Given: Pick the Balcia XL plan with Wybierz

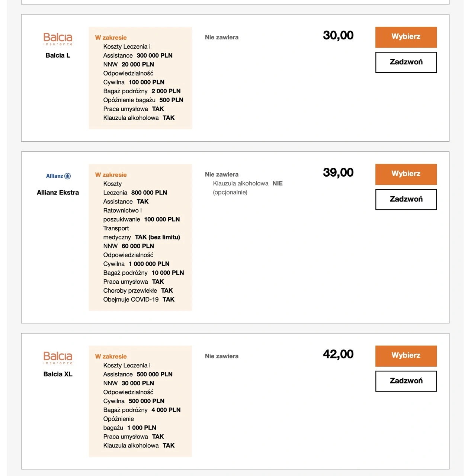Looking at the screenshot, I should tap(406, 356).
